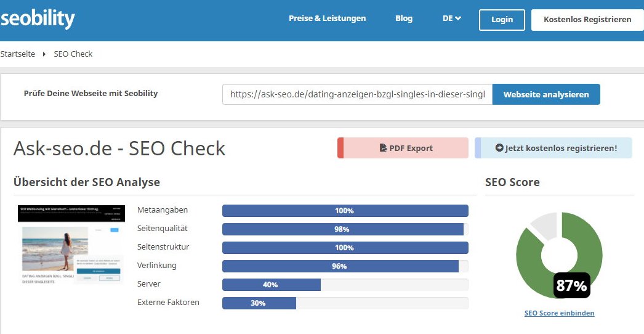Click the Login button
Screen dimensions: 644x334
pyautogui.click(x=502, y=20)
